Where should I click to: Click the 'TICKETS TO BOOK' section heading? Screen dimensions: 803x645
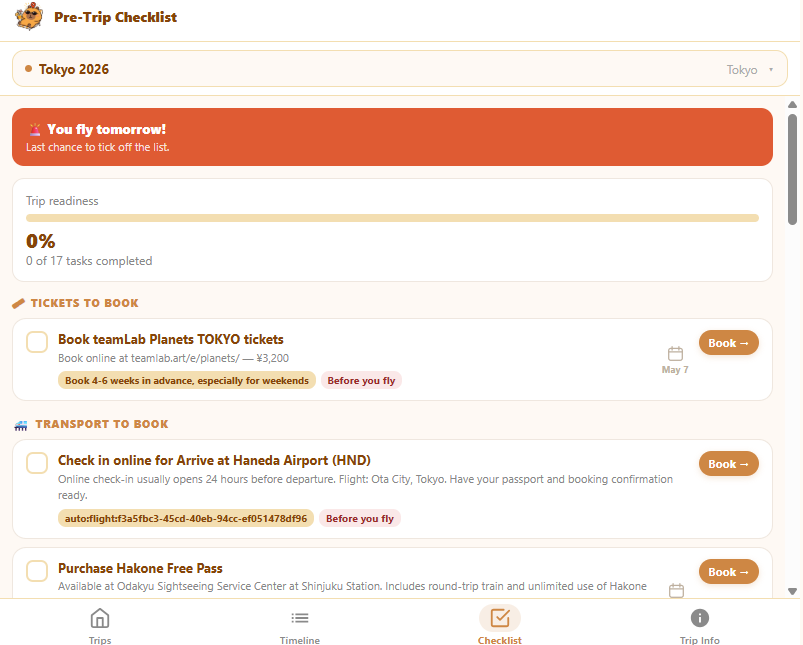tap(84, 303)
